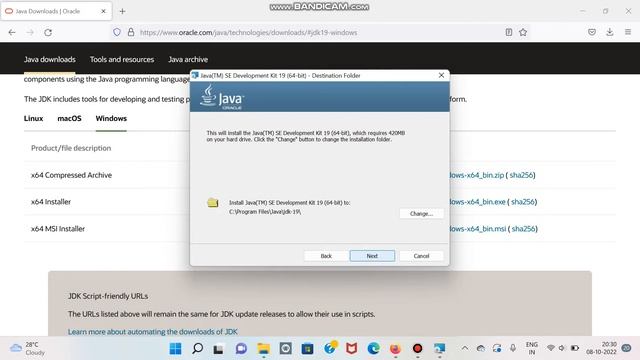Cancel the Java installer
Screen dimensions: 640x360
[421, 256]
